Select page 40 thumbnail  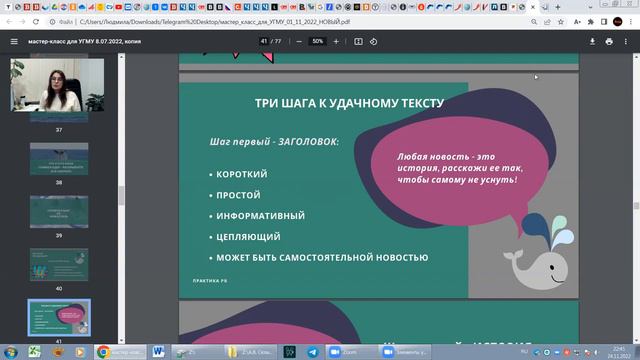[59, 264]
